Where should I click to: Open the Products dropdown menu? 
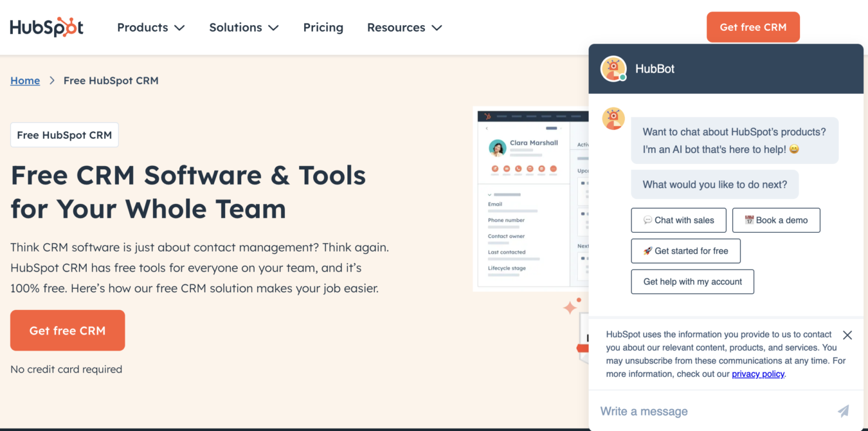151,28
